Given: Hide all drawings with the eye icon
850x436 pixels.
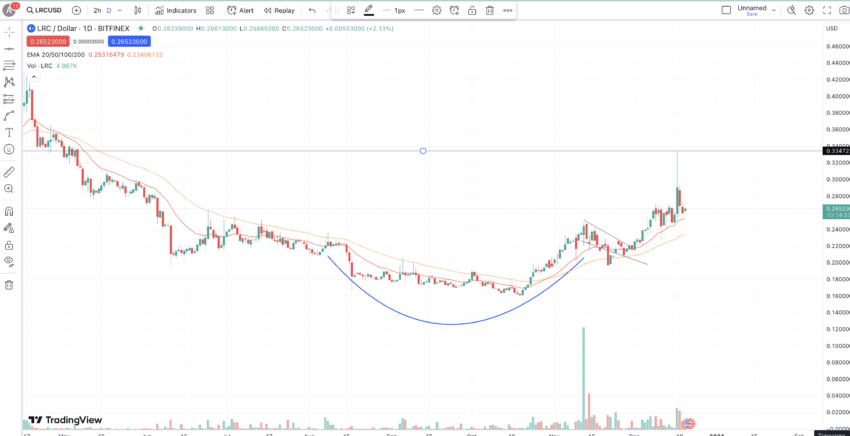Looking at the screenshot, I should tap(9, 261).
